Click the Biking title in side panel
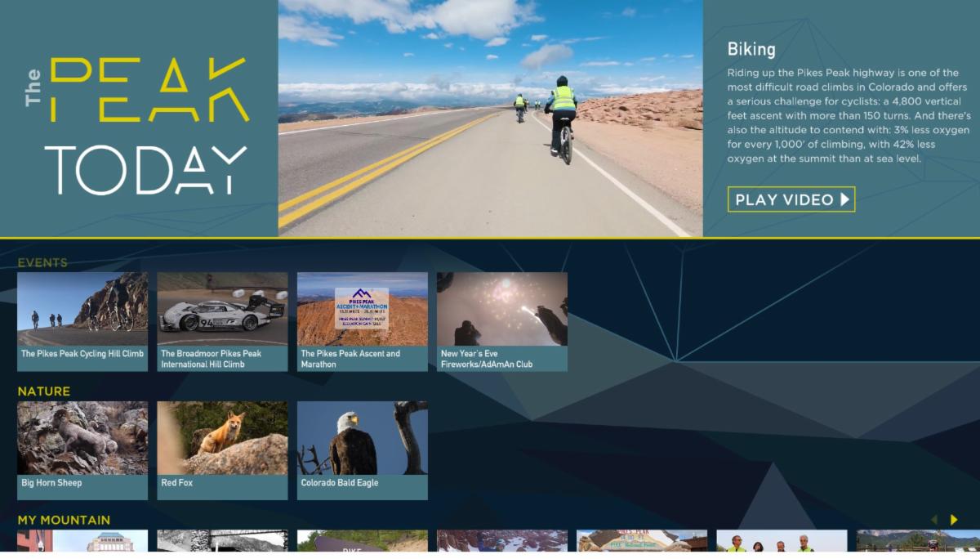The width and height of the screenshot is (980, 559). point(751,49)
